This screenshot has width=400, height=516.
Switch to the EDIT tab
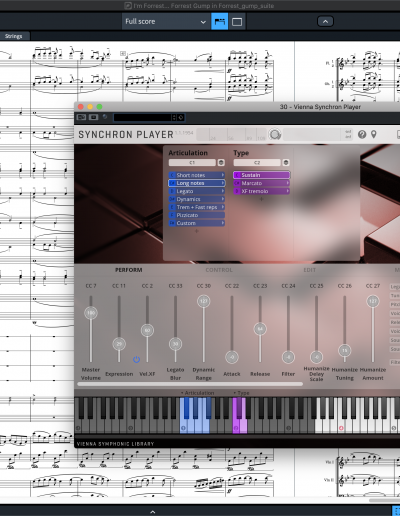tap(309, 270)
